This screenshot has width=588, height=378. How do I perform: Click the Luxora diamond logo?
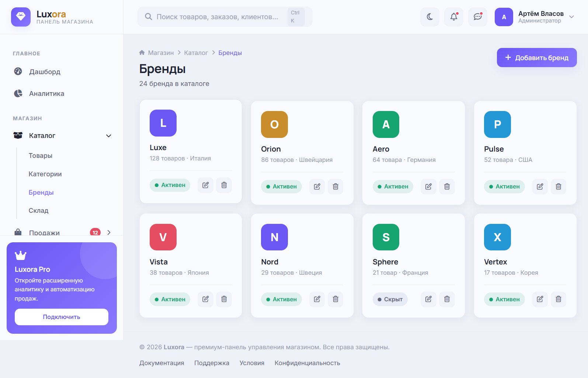click(x=21, y=17)
